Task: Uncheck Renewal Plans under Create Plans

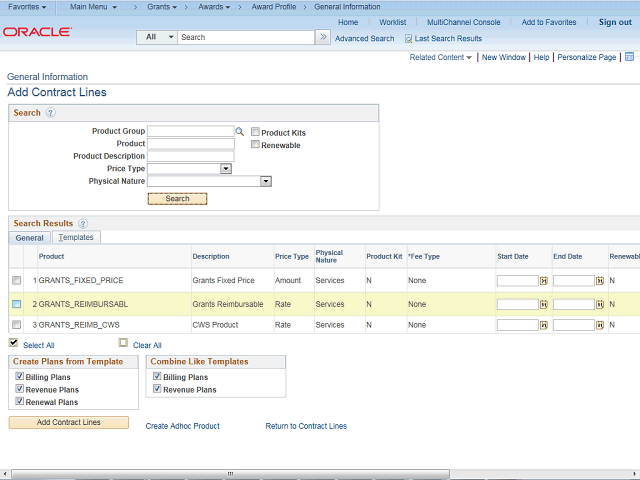Action: [20, 402]
